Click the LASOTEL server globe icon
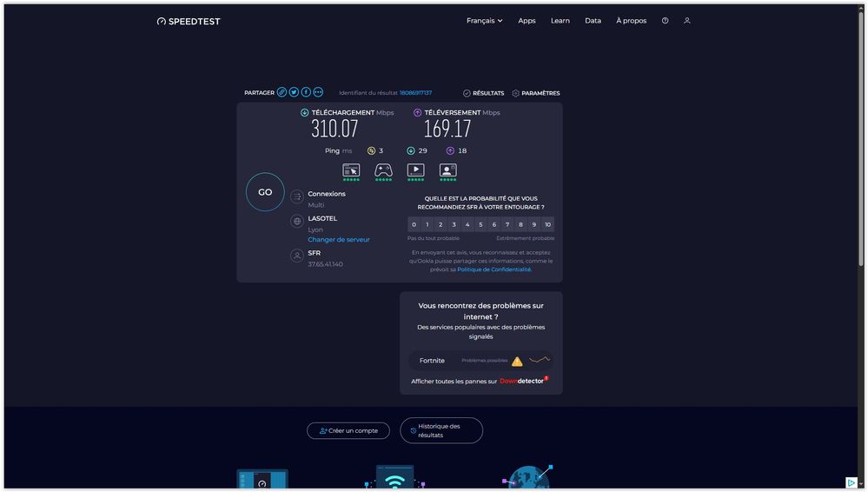The image size is (868, 492). point(297,221)
